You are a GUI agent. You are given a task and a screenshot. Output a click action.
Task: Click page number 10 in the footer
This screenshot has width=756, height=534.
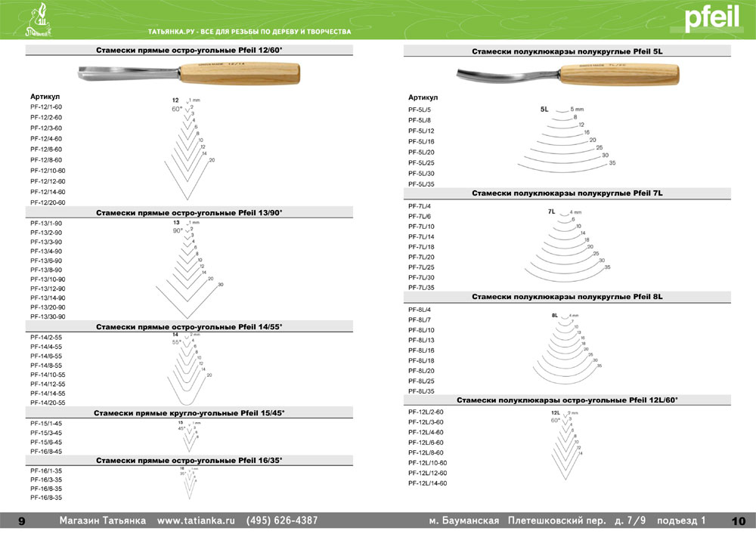739,521
